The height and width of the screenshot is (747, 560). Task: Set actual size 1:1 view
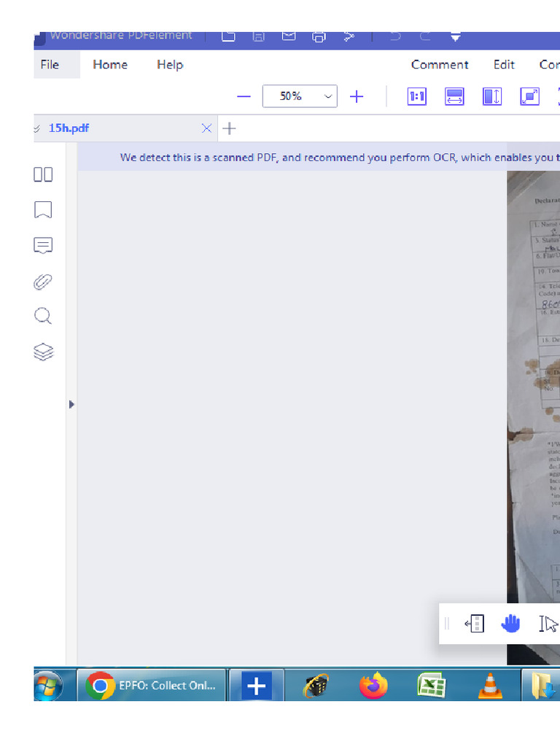pos(416,97)
